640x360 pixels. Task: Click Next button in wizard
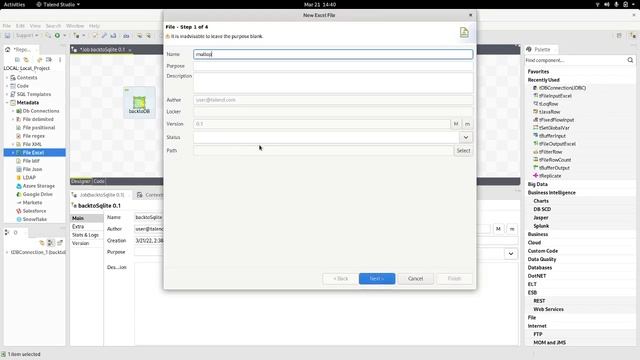click(377, 278)
